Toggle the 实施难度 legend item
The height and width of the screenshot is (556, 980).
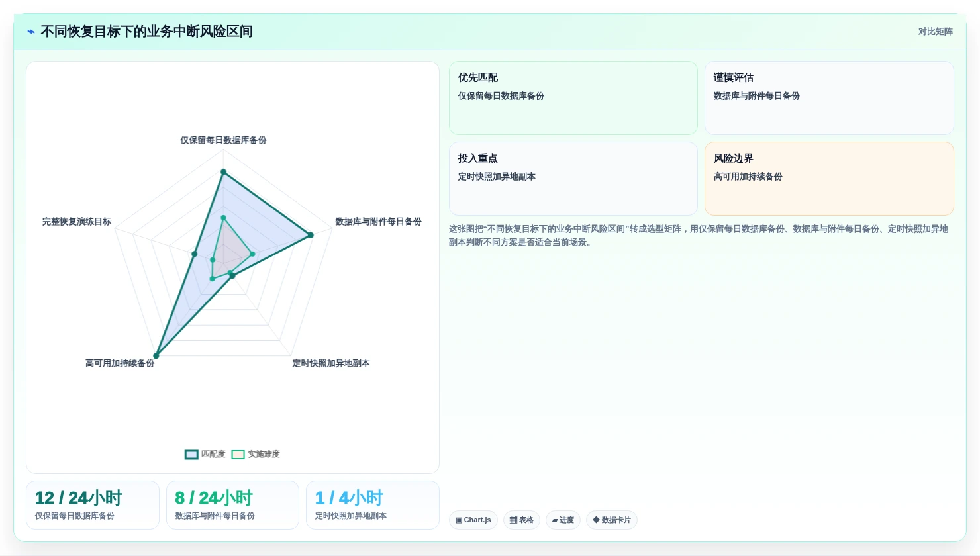(256, 454)
